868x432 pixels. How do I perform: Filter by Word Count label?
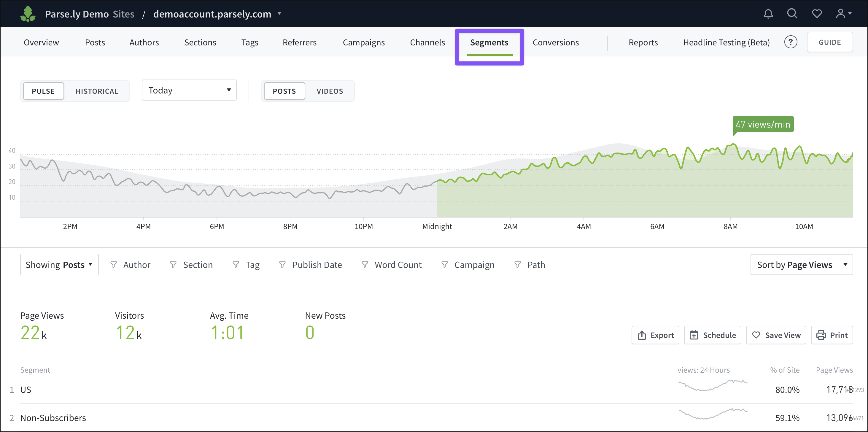tap(398, 265)
